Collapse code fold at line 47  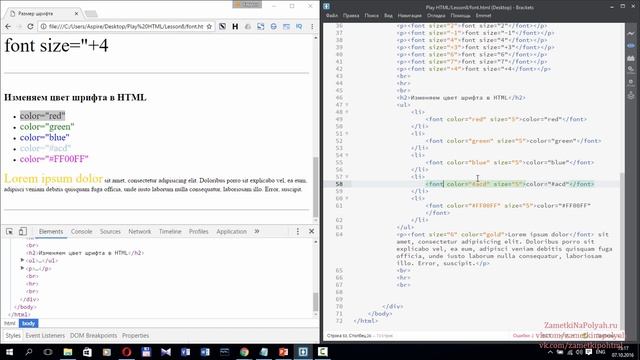(347, 105)
